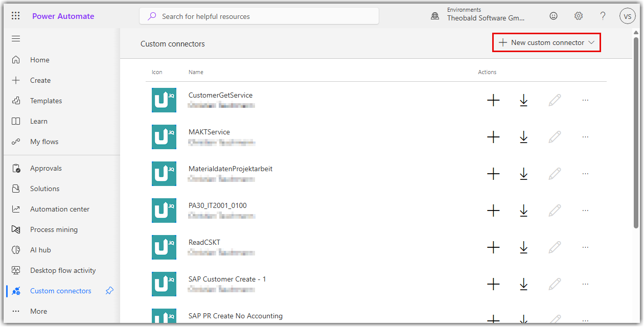
Task: Create connection for MAKTService with plus
Action: click(493, 137)
